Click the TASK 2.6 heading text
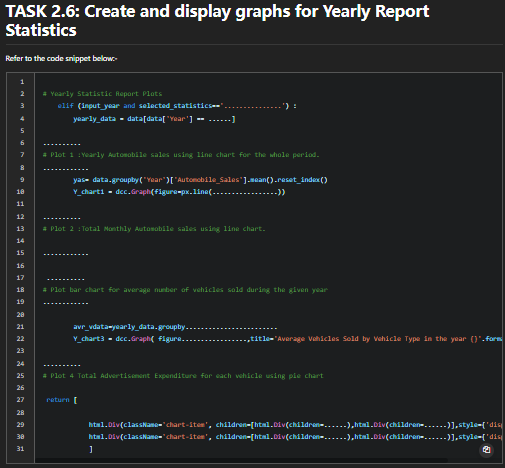Screen dimensions: 505x468 click(217, 21)
